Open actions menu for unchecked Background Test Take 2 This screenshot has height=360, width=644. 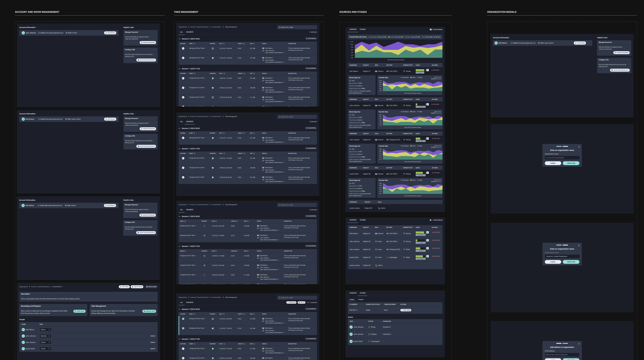[x=183, y=48]
